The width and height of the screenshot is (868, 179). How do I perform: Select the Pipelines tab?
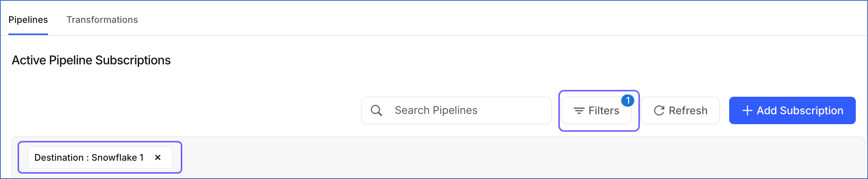click(28, 20)
